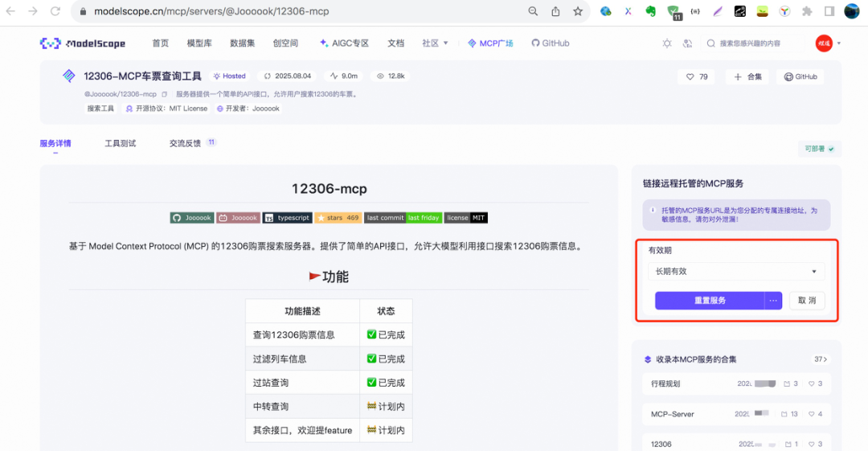Click the 中转查询 table cell
Image resolution: width=868 pixels, height=451 pixels.
302,406
